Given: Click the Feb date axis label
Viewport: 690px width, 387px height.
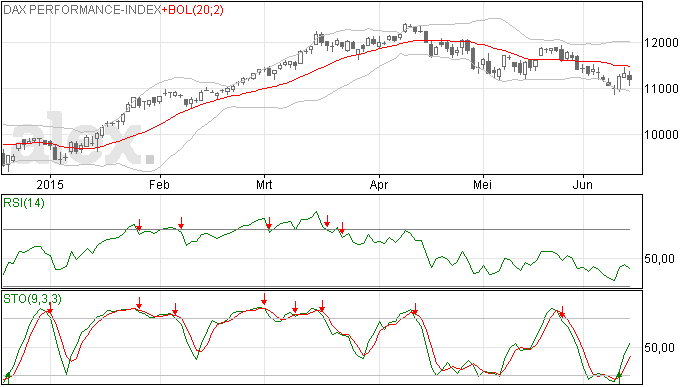Looking at the screenshot, I should point(159,184).
